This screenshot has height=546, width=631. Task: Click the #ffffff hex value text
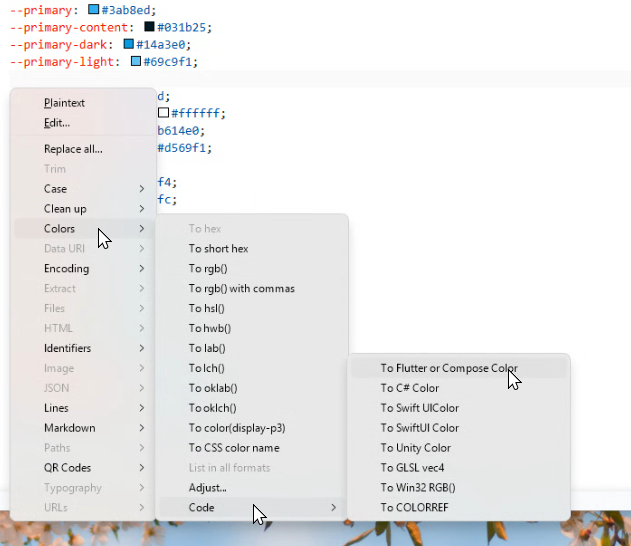point(196,113)
